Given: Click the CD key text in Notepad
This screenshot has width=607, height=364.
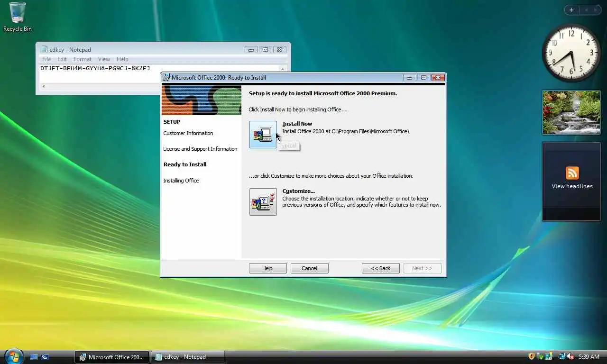Looking at the screenshot, I should click(x=95, y=68).
